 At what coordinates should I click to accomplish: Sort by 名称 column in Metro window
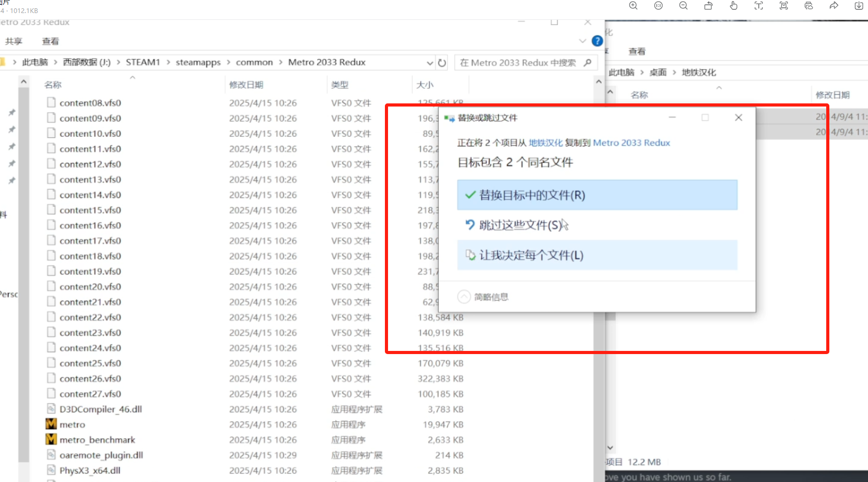53,85
